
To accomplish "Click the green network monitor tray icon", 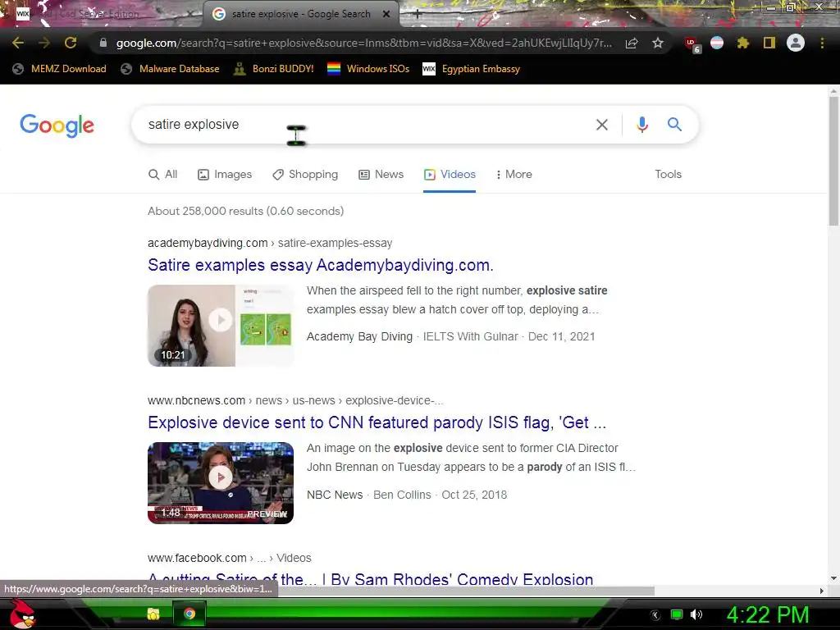I will pos(677,614).
